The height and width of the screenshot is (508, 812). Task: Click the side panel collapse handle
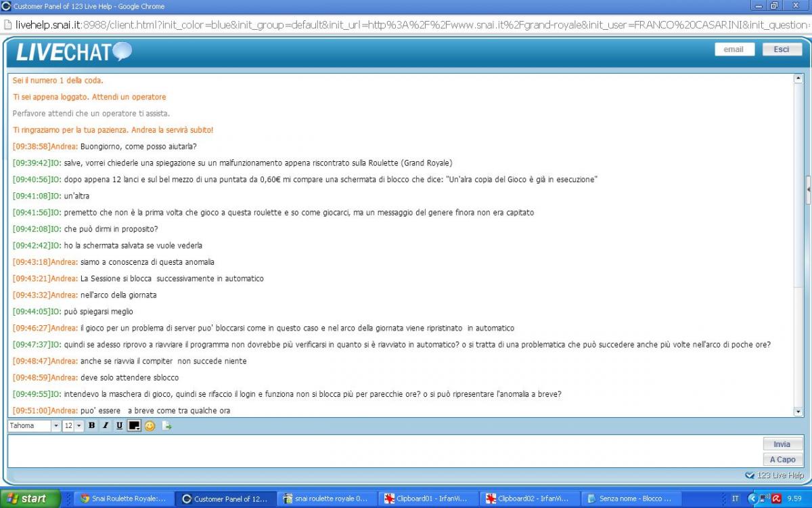[x=809, y=190]
